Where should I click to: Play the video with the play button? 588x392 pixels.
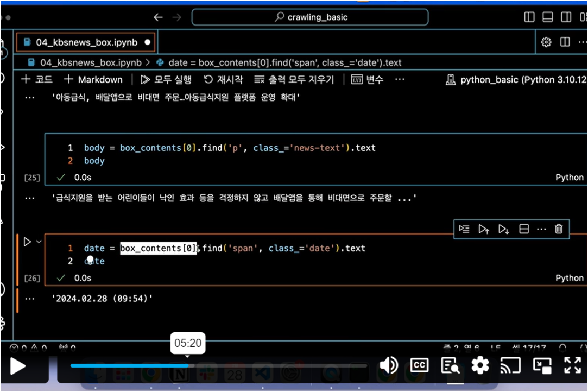click(17, 366)
